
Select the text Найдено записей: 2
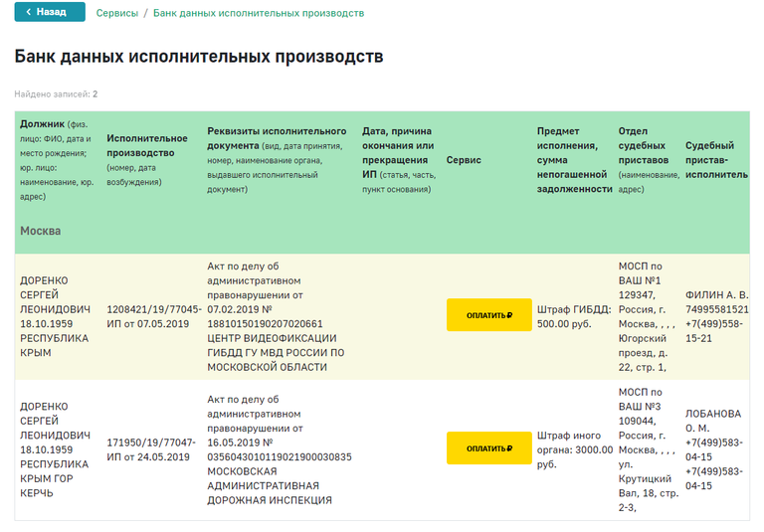[x=56, y=94]
